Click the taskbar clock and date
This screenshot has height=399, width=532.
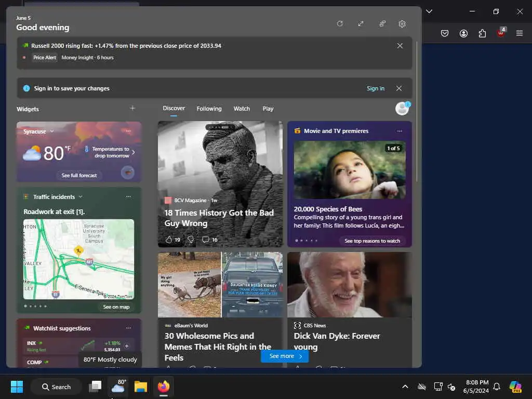[476, 387]
